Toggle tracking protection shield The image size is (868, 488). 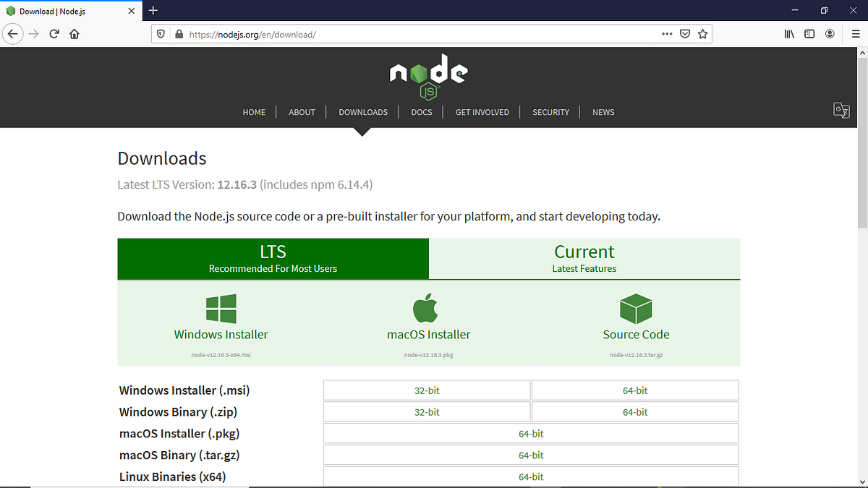pos(160,33)
